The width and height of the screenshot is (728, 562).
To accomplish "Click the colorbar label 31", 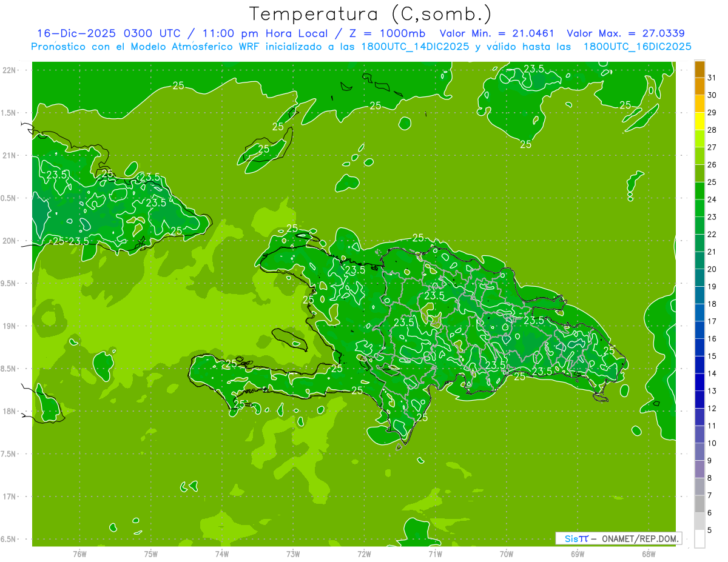I will (712, 78).
